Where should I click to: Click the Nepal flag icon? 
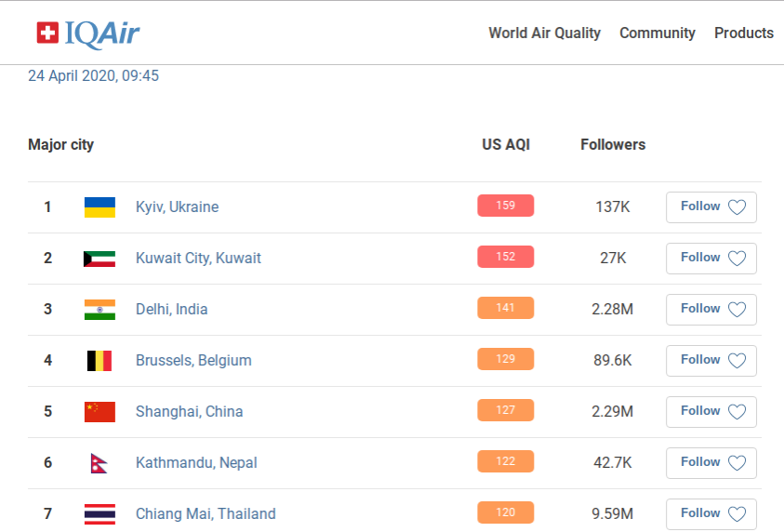click(98, 462)
